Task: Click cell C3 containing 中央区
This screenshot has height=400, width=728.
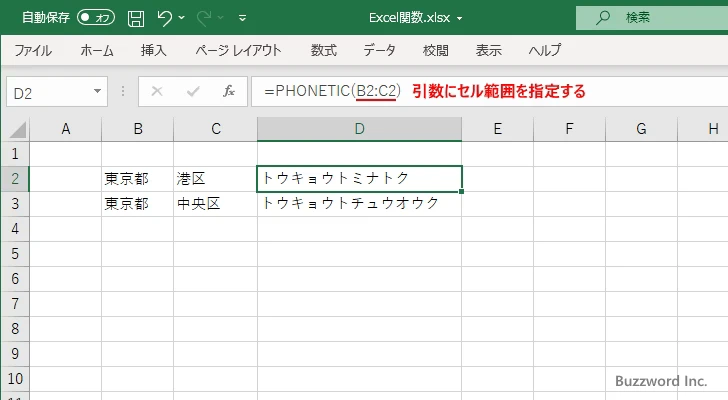Action: (x=215, y=204)
